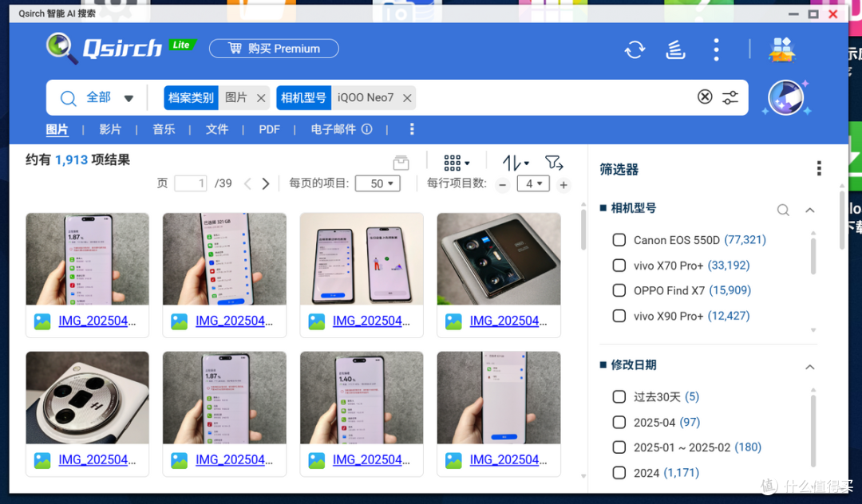The image size is (862, 504).
Task: Click the Lite edition badge
Action: pos(181,45)
